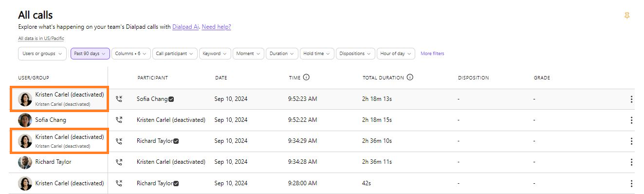Open kebab menu for 9:34:29 AM call
This screenshot has width=644, height=194.
[631, 141]
